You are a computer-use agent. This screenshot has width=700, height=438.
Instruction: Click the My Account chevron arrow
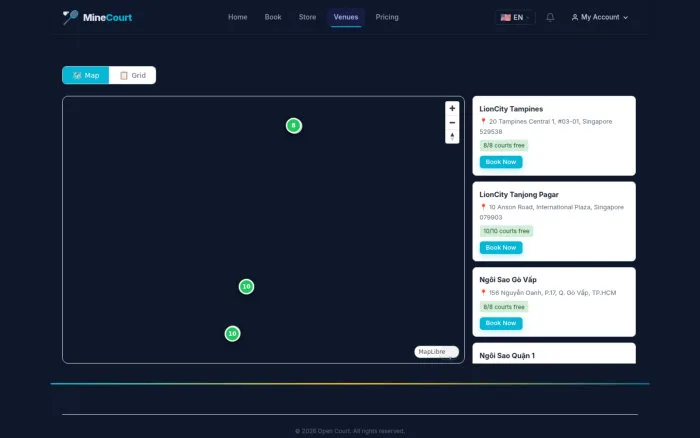tap(625, 18)
